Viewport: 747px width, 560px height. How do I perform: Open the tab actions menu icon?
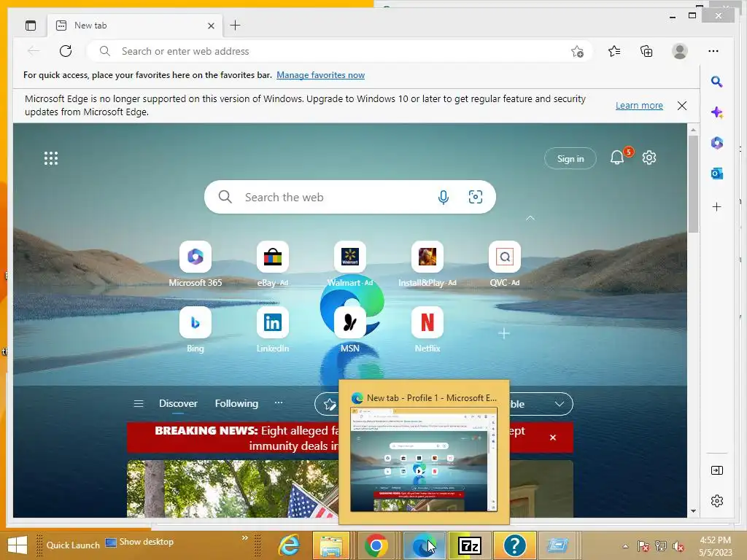31,26
